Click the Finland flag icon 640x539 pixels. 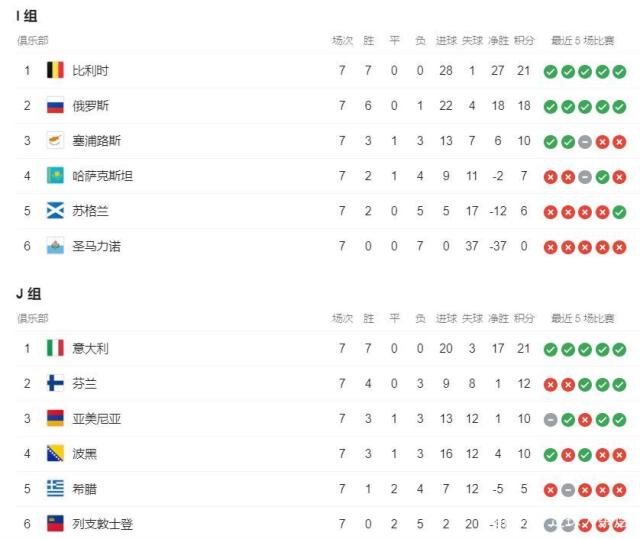click(55, 383)
